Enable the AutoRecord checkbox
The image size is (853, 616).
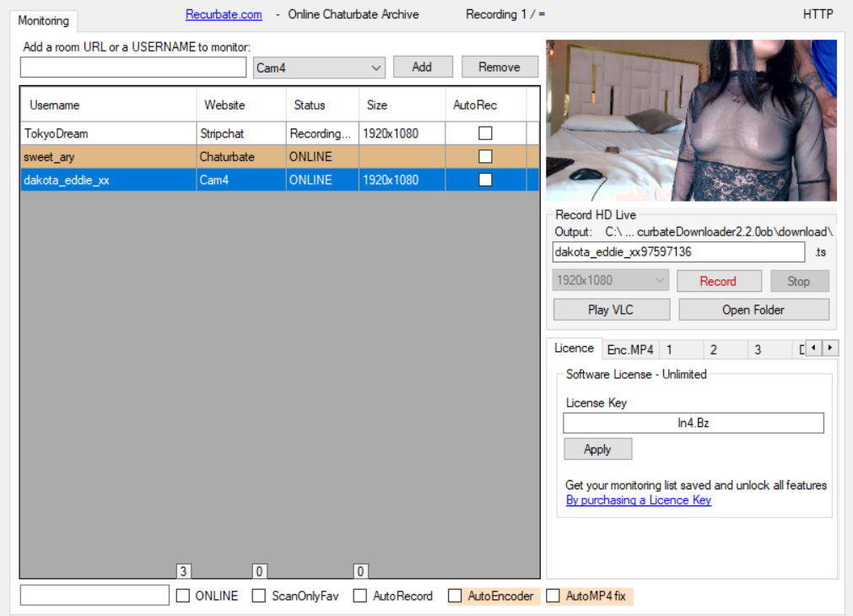tap(360, 596)
